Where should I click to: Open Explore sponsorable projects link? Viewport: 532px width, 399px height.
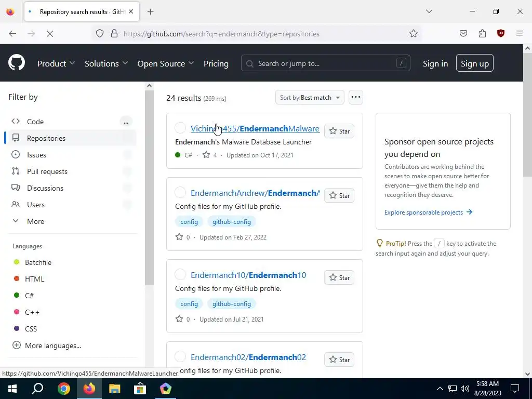coord(428,212)
